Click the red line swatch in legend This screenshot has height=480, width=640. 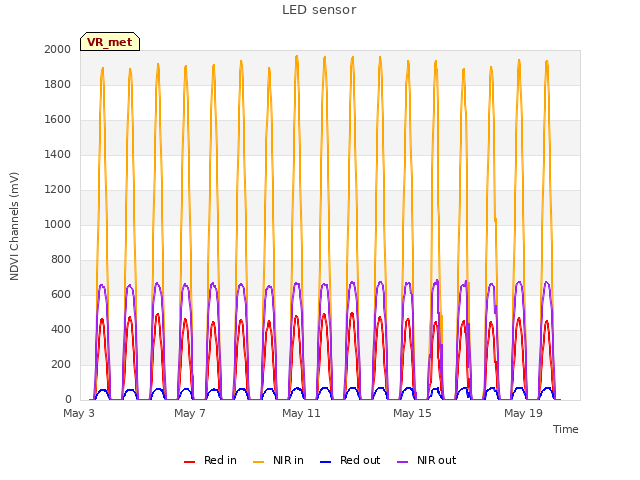click(x=189, y=462)
